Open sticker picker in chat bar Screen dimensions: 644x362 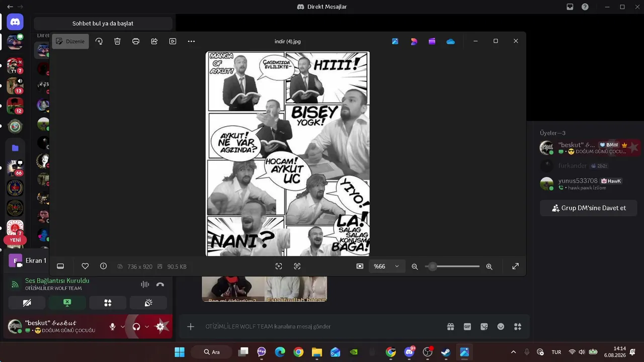pyautogui.click(x=484, y=326)
